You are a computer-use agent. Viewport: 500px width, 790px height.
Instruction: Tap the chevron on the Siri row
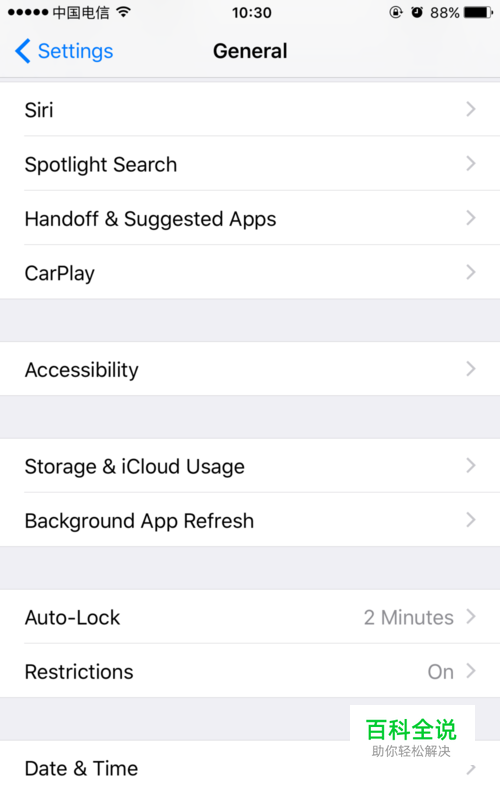[x=471, y=109]
